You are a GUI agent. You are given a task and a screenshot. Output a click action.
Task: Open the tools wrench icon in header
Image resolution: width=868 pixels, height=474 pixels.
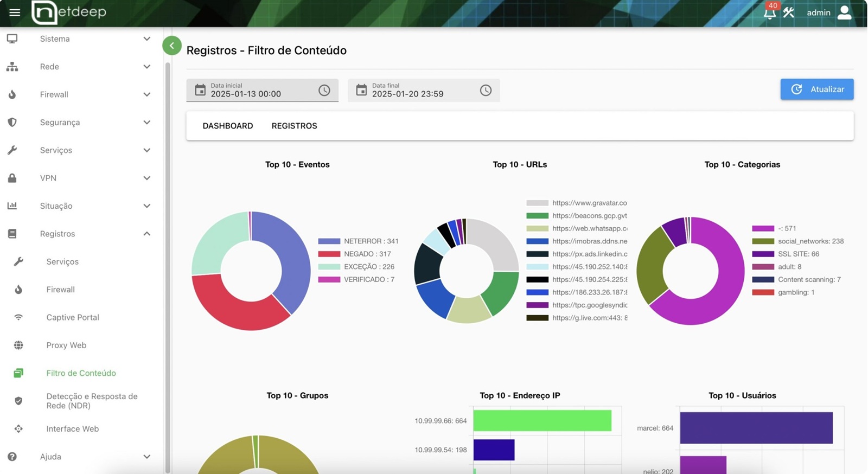tap(789, 12)
